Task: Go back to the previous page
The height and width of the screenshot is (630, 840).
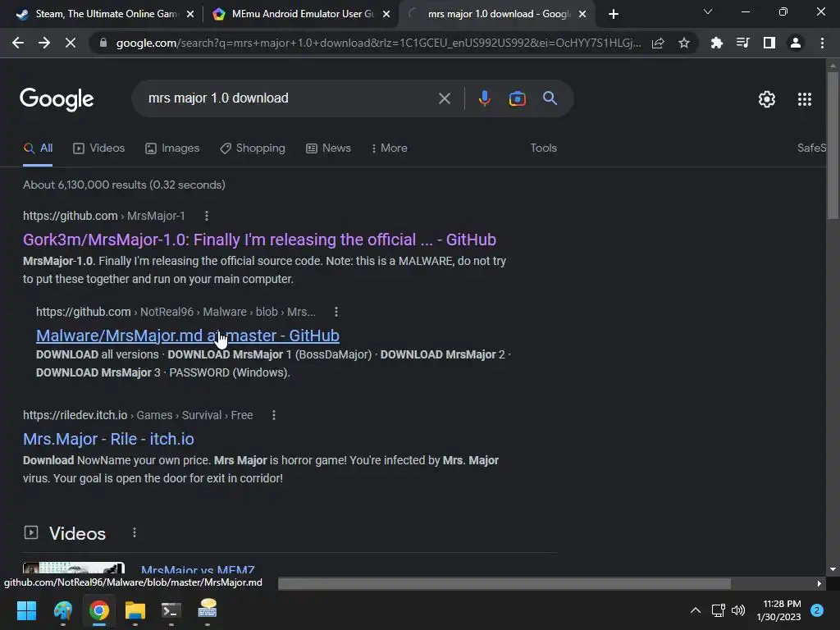Action: (x=18, y=43)
